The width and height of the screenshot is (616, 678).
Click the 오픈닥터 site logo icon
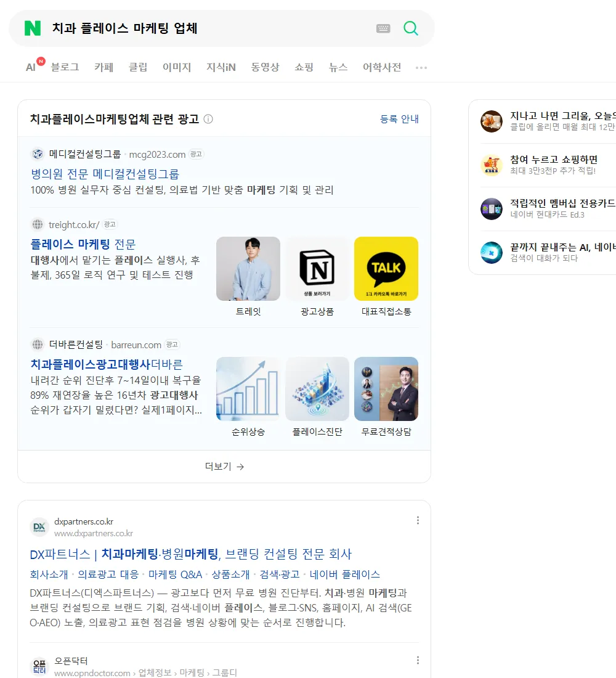tap(39, 666)
